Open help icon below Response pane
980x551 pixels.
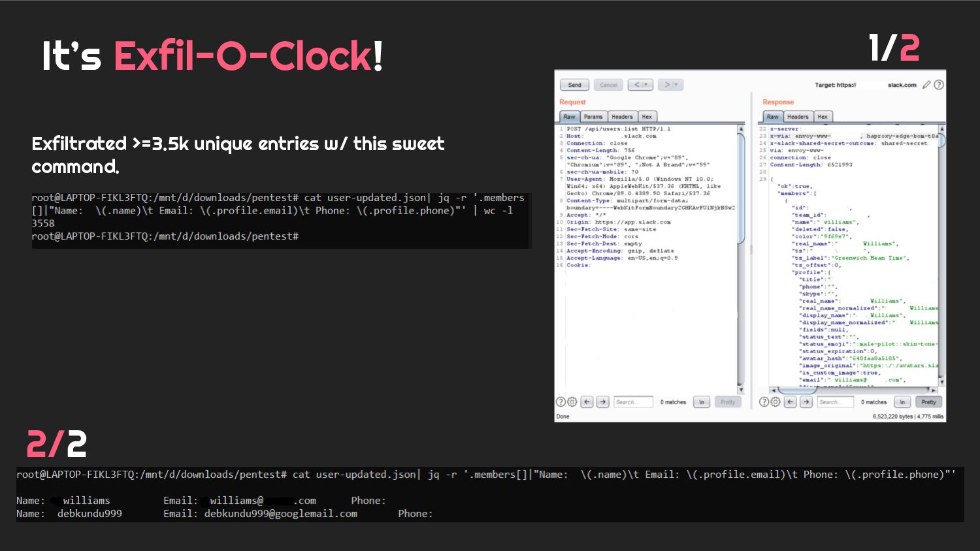coord(764,402)
